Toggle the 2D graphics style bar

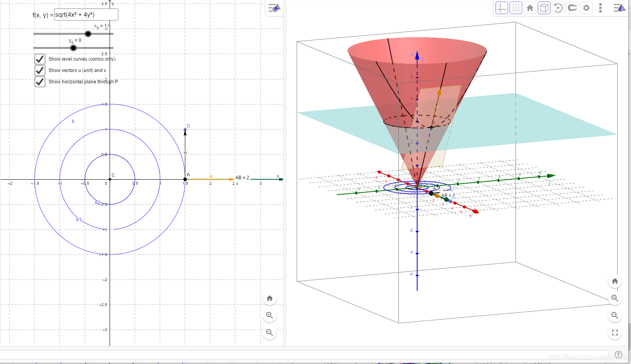pyautogui.click(x=274, y=8)
